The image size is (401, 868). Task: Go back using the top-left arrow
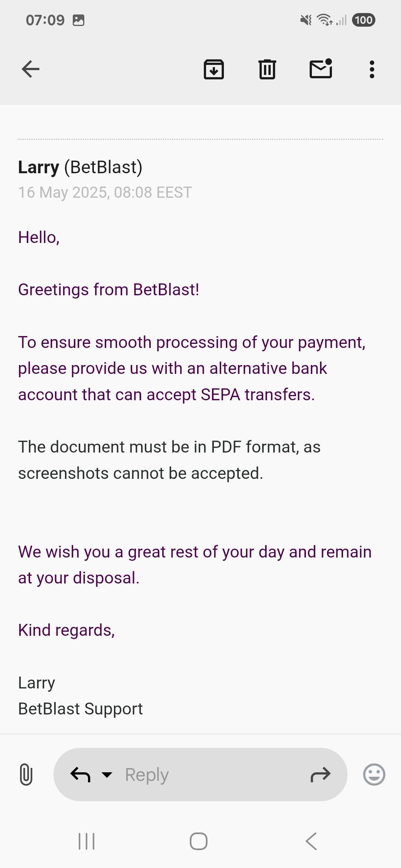click(x=30, y=69)
